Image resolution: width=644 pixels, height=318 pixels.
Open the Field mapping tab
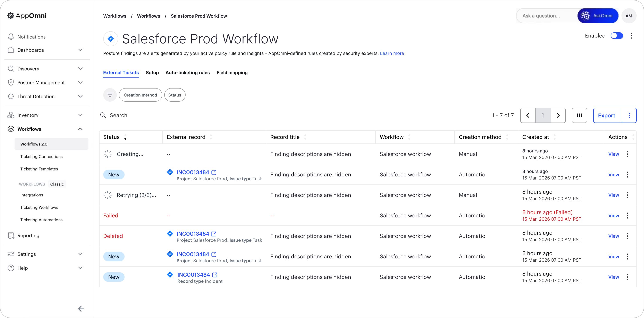(232, 73)
